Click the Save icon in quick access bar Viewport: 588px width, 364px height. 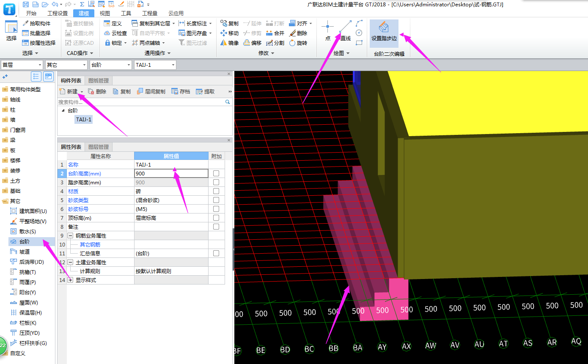[26, 4]
